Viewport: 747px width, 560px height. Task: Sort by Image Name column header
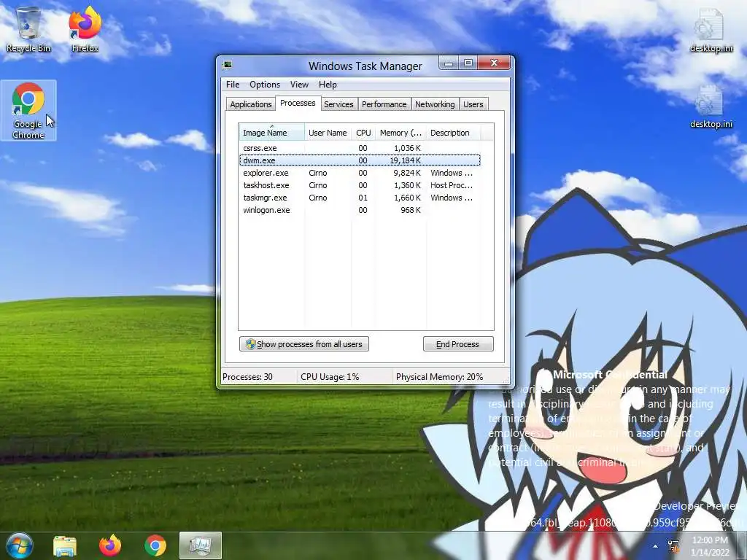[271, 133]
